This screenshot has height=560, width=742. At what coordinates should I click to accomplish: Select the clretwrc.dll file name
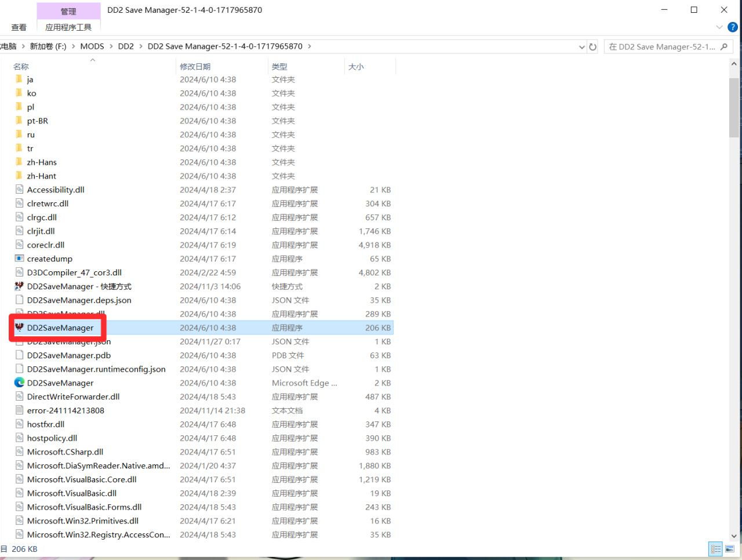(48, 203)
